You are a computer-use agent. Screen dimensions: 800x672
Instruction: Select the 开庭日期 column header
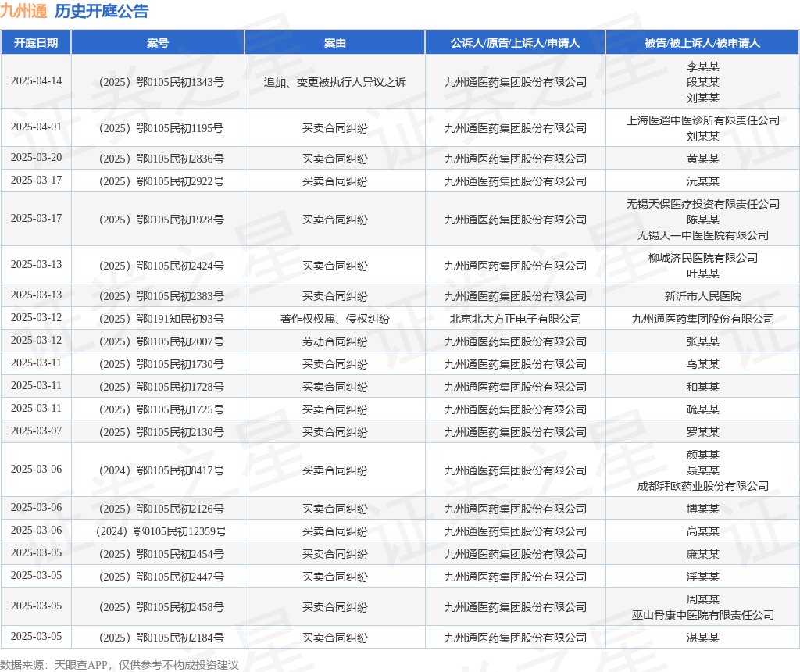coord(36,43)
